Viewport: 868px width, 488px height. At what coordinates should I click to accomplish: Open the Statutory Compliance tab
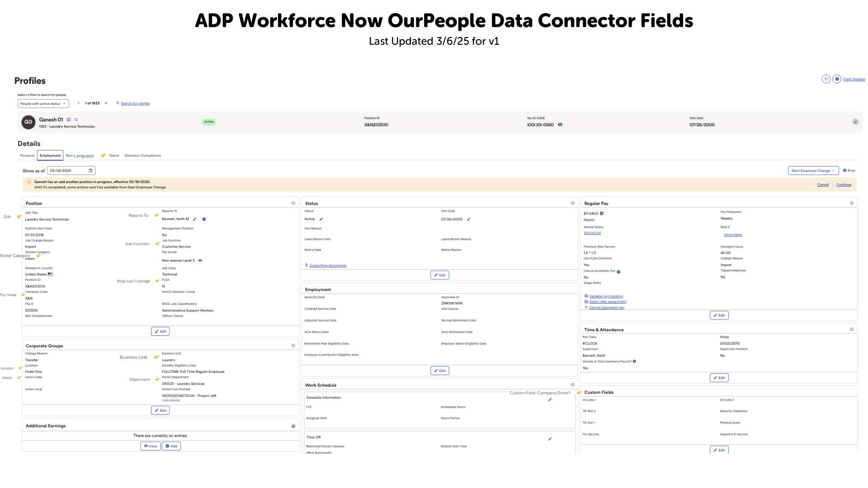142,155
